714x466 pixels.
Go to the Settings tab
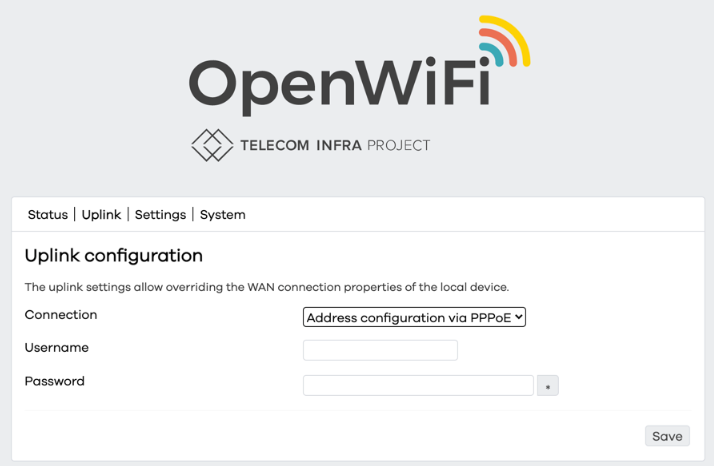pyautogui.click(x=160, y=215)
